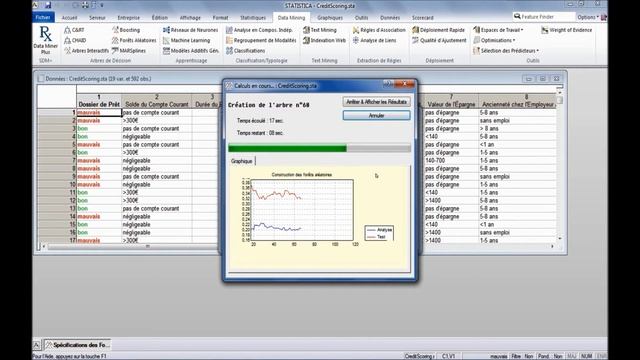Image resolution: width=640 pixels, height=360 pixels.
Task: Select the 'bon' cell in row 3
Action: (99, 129)
